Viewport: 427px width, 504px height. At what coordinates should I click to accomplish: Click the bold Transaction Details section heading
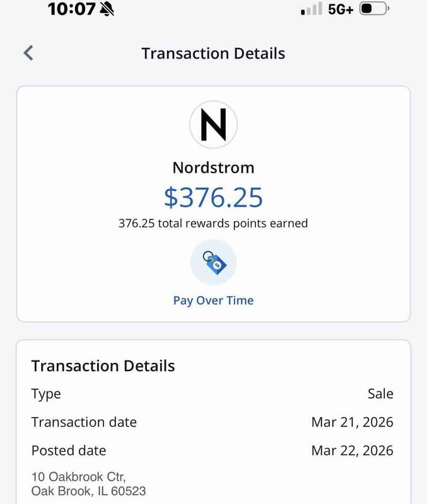[103, 366]
